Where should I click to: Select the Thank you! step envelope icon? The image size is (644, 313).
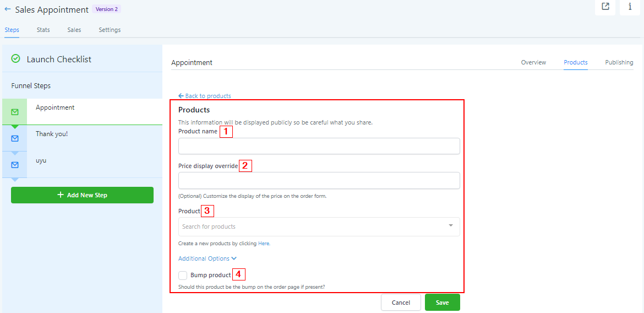click(15, 138)
